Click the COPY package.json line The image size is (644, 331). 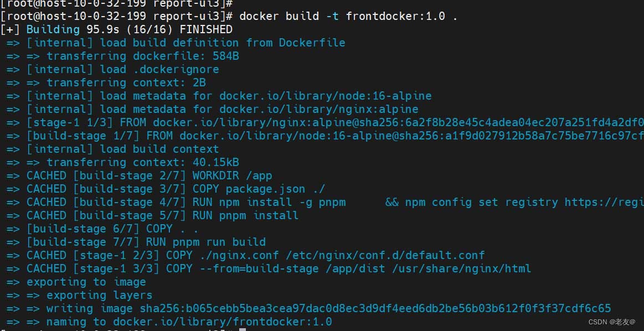(166, 189)
